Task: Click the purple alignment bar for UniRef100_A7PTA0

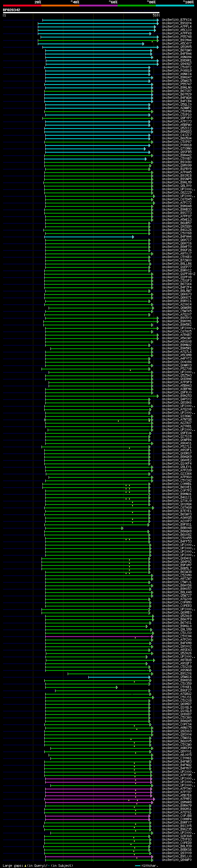Action: coord(99,789)
